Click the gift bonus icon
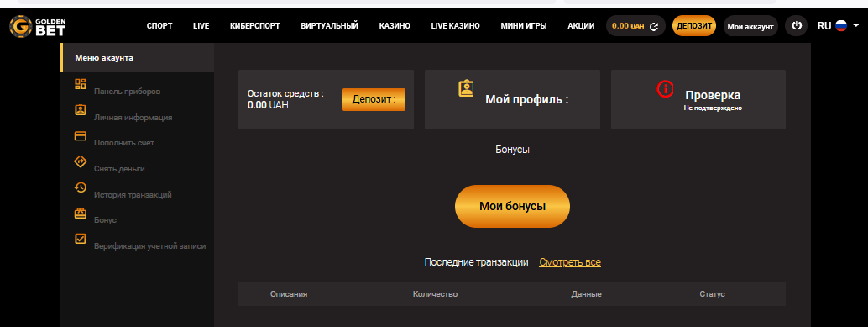The height and width of the screenshot is (327, 868). pos(81,213)
